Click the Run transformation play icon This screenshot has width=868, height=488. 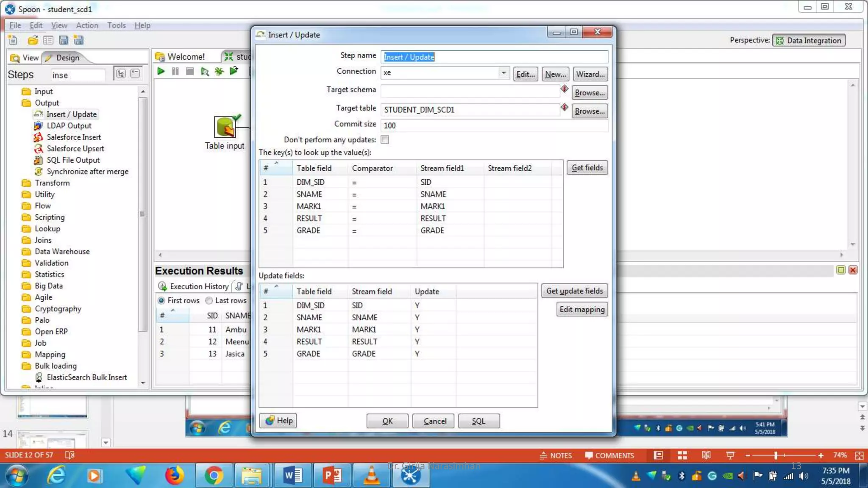(161, 71)
